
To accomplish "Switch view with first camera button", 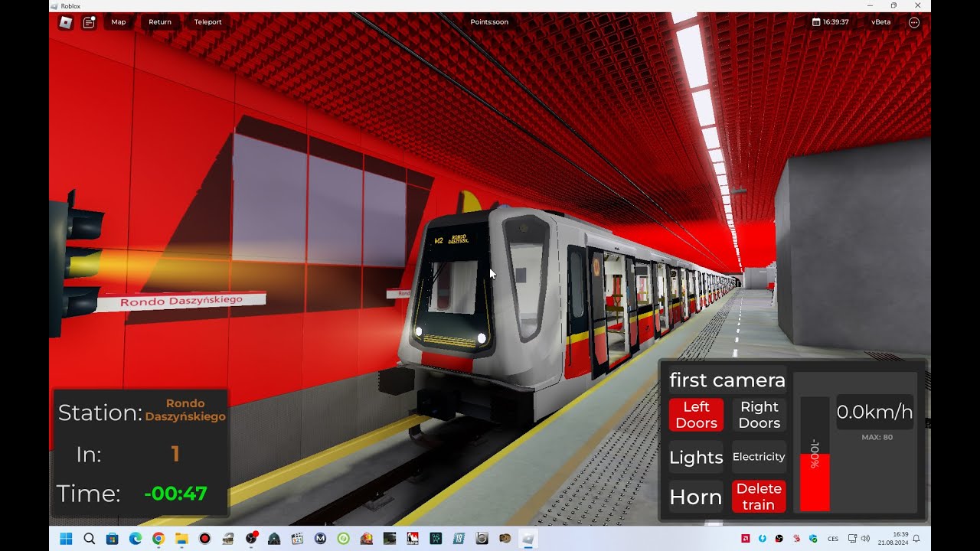I will tap(727, 380).
